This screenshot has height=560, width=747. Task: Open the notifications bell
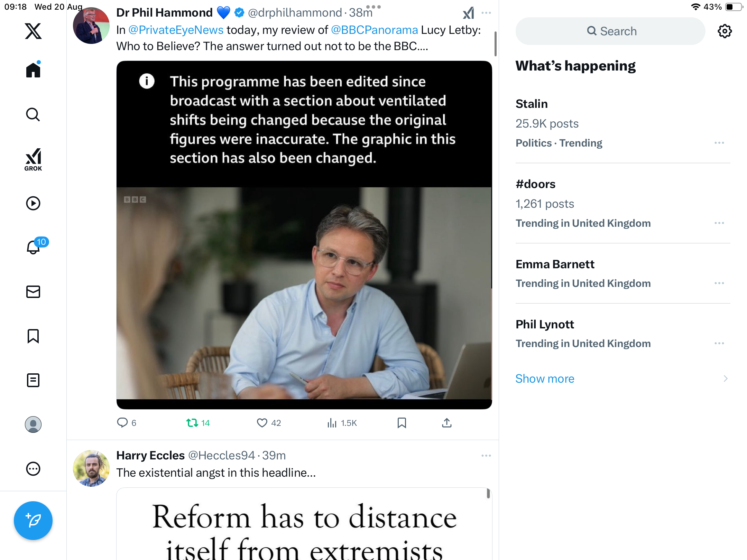(33, 247)
